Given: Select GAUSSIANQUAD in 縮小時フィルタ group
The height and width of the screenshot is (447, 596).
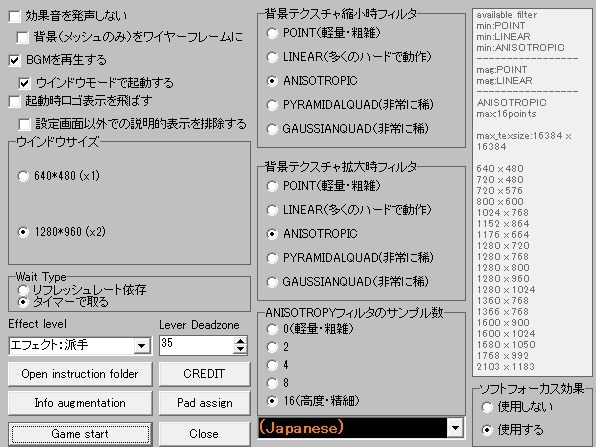Looking at the screenshot, I should tap(272, 129).
